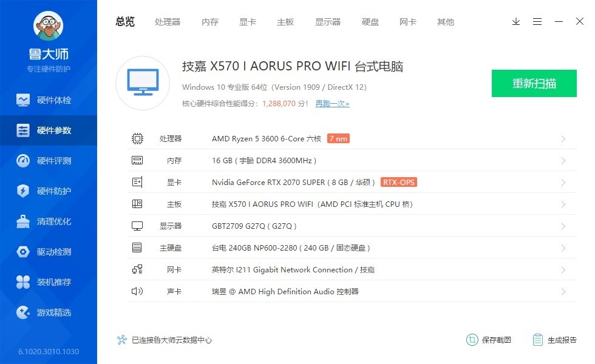Open 硬件评测 in the sidebar

coord(49,161)
